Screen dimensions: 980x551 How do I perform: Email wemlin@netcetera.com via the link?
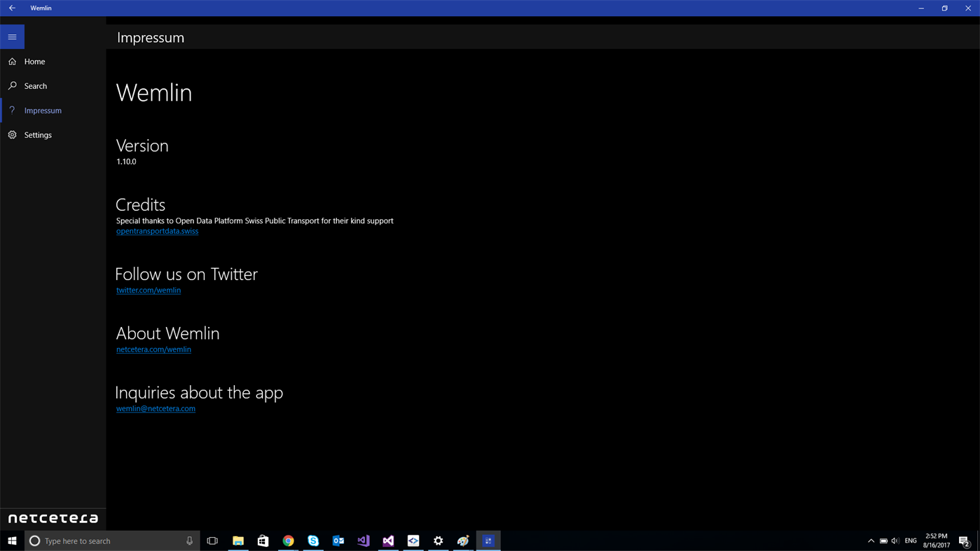156,408
